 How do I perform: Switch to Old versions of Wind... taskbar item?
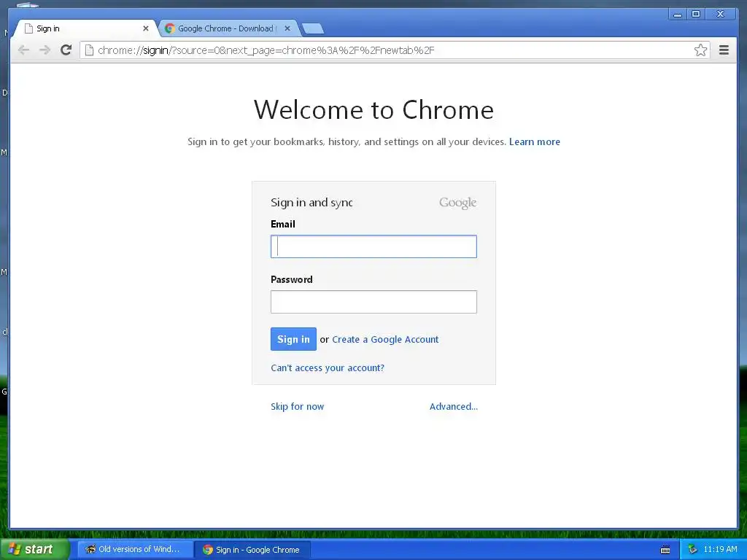click(135, 549)
